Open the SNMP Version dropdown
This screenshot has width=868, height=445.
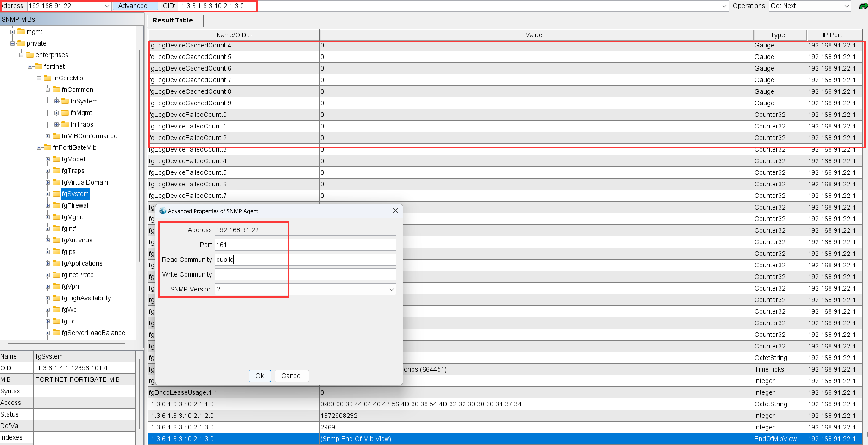tap(391, 289)
